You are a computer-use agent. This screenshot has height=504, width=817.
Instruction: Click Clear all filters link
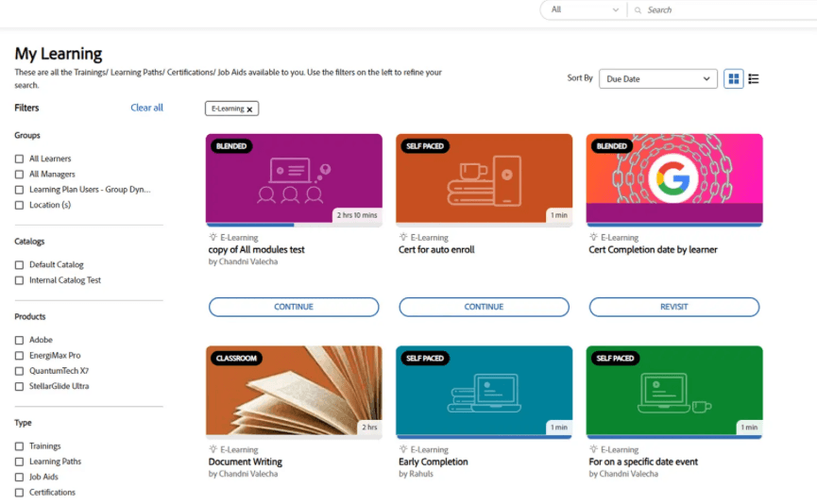click(x=146, y=108)
